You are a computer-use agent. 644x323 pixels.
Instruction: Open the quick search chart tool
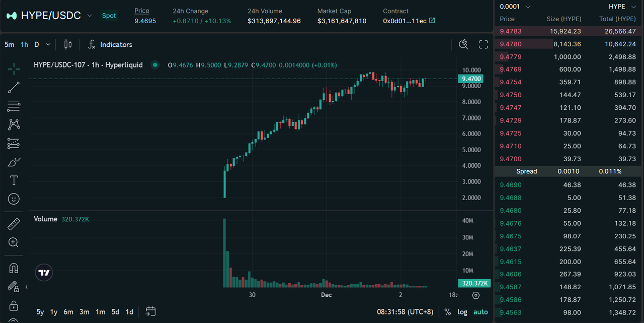point(464,44)
